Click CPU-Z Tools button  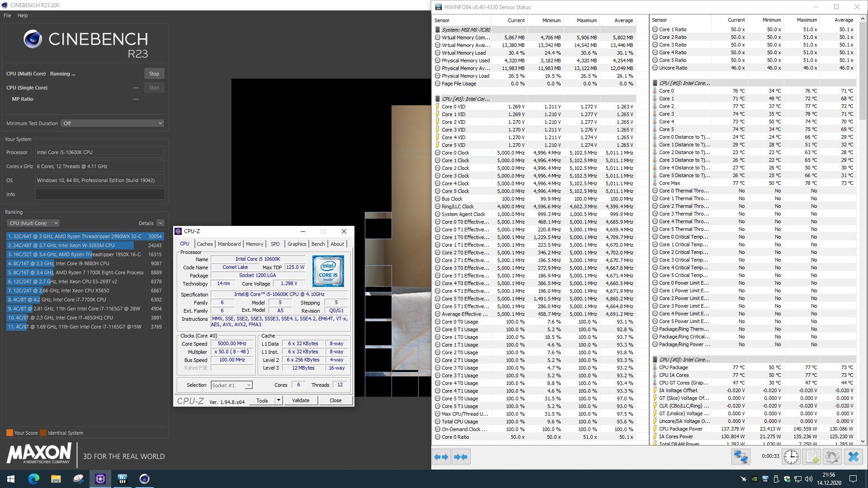coord(262,400)
